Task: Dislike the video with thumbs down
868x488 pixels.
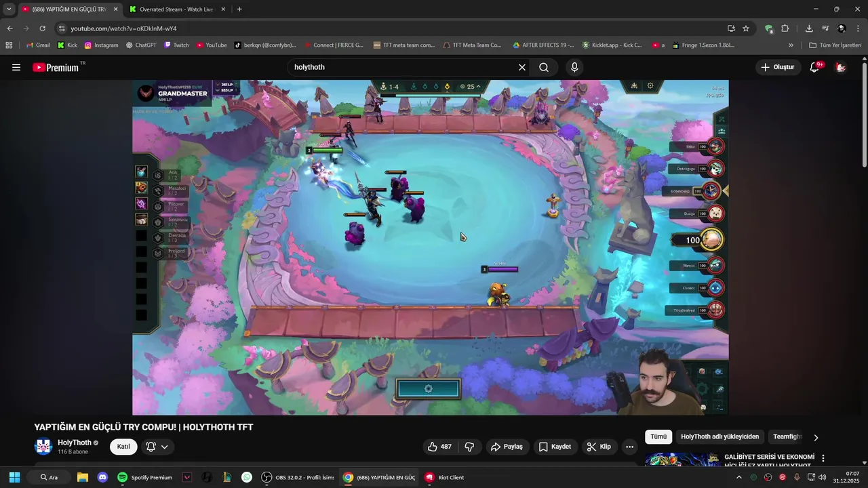Action: click(469, 447)
